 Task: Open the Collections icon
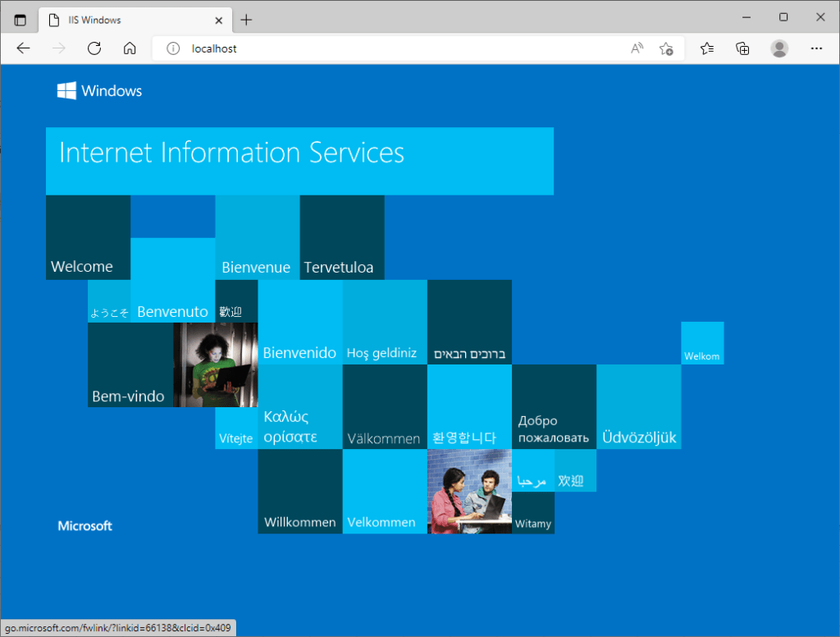pos(742,48)
